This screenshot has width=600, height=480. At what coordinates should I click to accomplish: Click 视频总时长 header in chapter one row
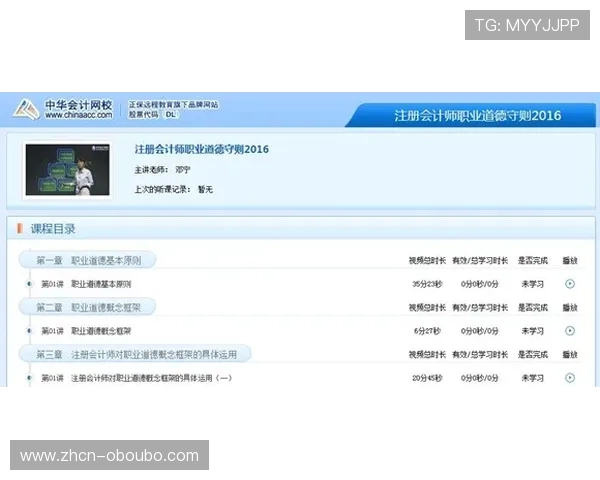(427, 261)
